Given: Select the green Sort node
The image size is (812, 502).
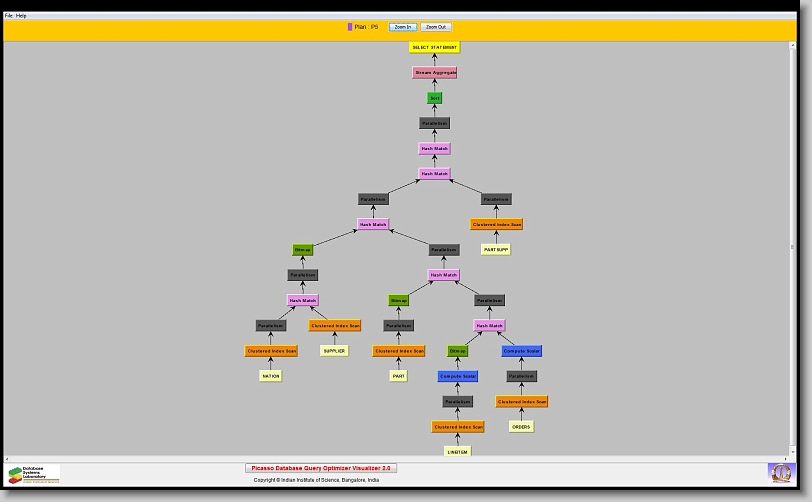Looking at the screenshot, I should coord(434,98).
